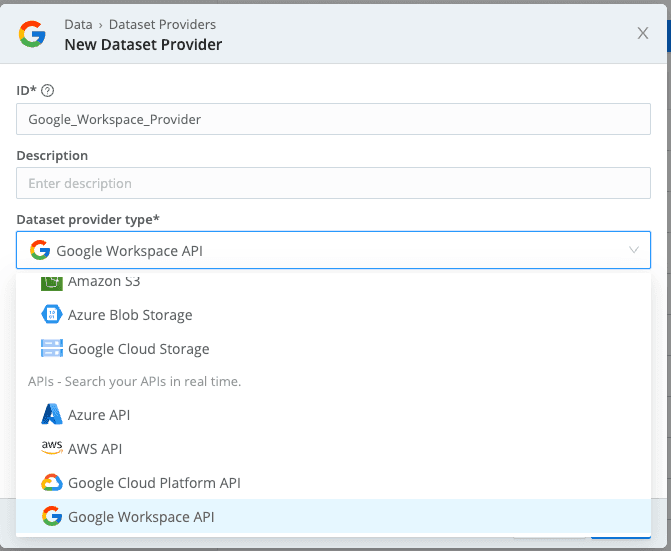Screen dimensions: 671x551
Task: Click the ID field containing Google_Workspace_Provider
Action: click(x=333, y=119)
